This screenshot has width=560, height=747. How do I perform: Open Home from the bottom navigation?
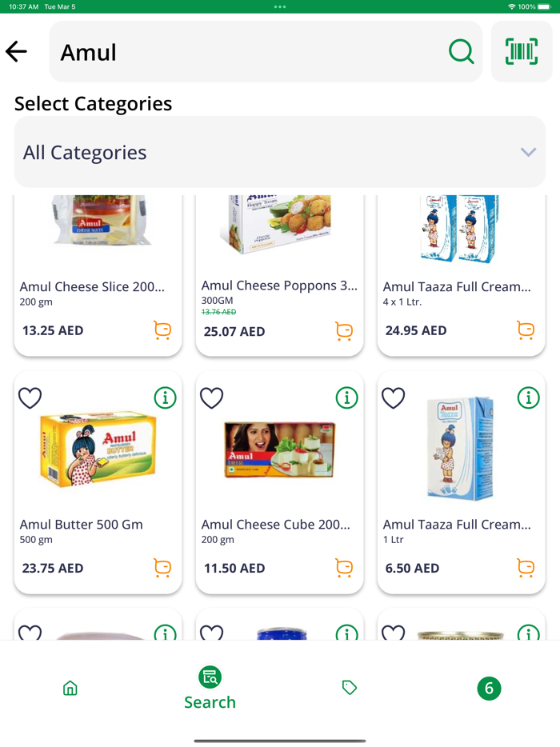[70, 688]
